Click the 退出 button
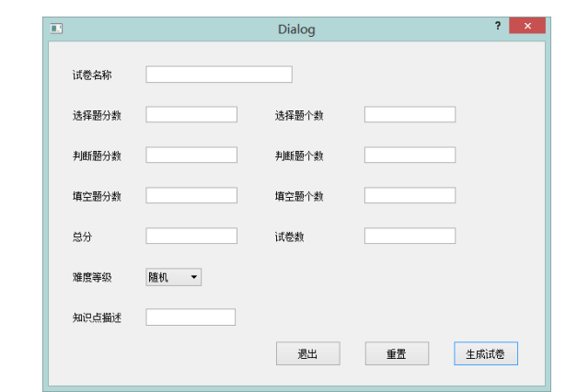This screenshot has height=392, width=566. (x=307, y=354)
